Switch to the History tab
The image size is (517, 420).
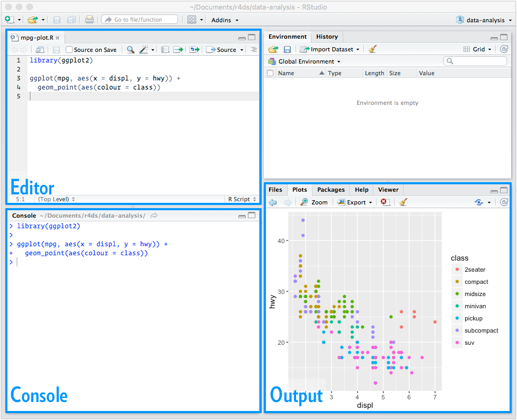pyautogui.click(x=327, y=37)
